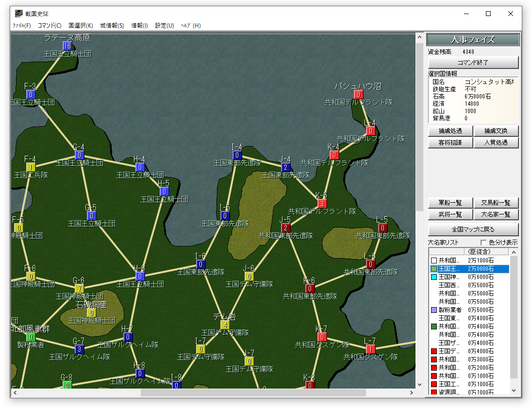Select the yellow G-6 node marked 7
This screenshot has width=532, height=408.
click(79, 288)
